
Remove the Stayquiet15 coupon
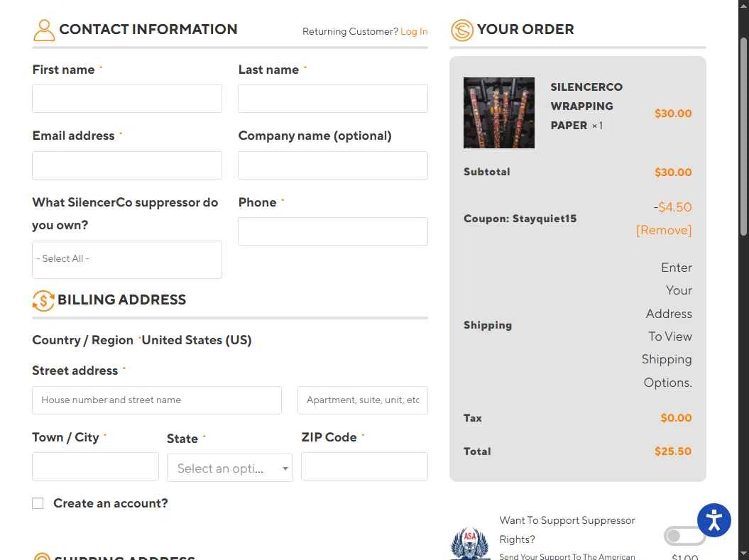[664, 230]
